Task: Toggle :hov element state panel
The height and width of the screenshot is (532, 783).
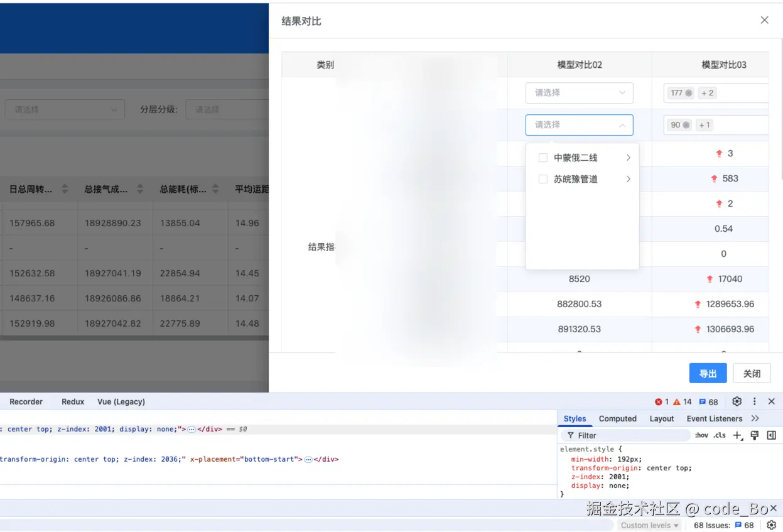Action: [x=701, y=435]
